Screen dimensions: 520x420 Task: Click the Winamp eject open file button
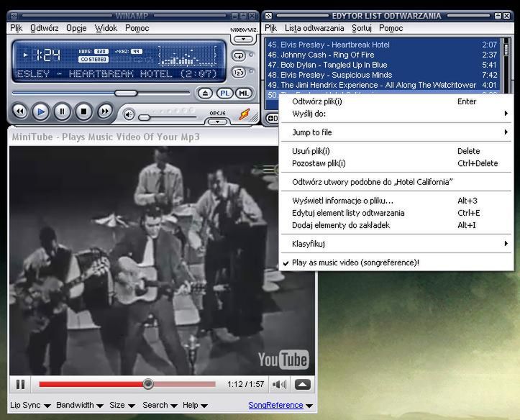pos(205,93)
